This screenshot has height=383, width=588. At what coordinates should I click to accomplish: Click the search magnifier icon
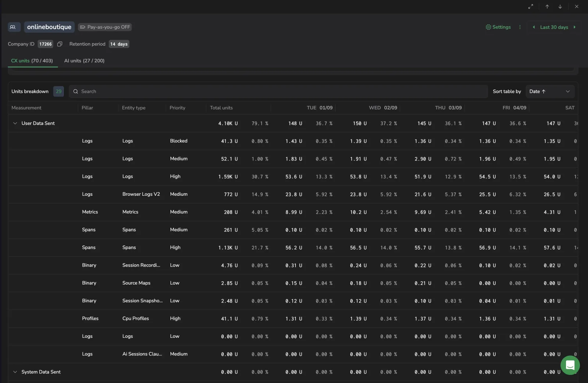point(76,91)
